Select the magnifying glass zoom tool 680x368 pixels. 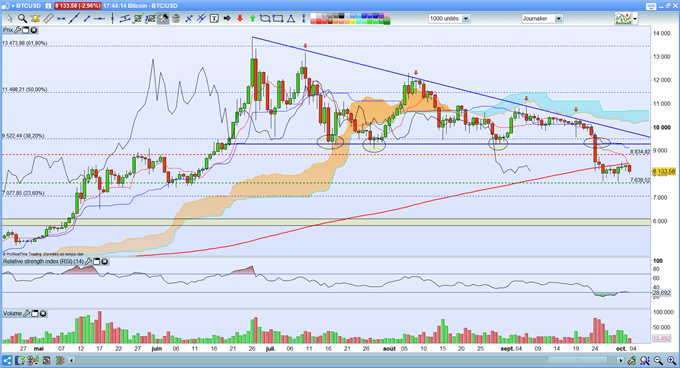22,19
